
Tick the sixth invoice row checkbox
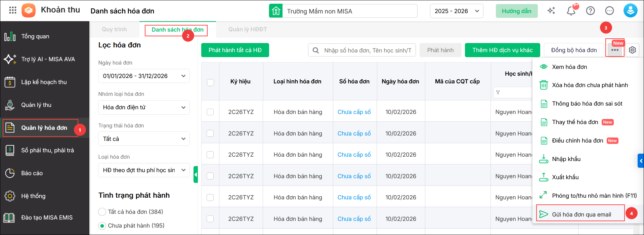click(x=210, y=219)
